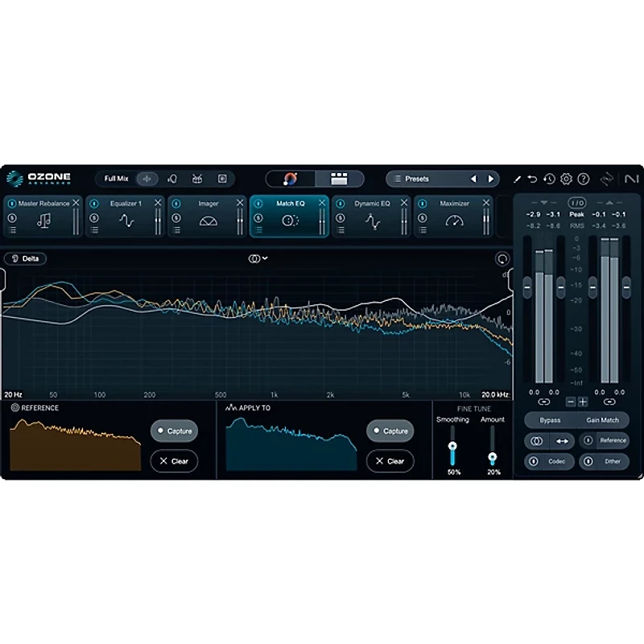The height and width of the screenshot is (644, 644).
Task: Open the stereo channel mode dropdown
Action: pyautogui.click(x=258, y=258)
